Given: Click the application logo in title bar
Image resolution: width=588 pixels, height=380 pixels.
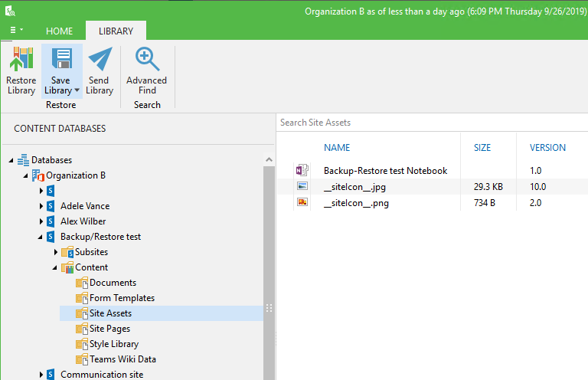Looking at the screenshot, I should tap(10, 11).
